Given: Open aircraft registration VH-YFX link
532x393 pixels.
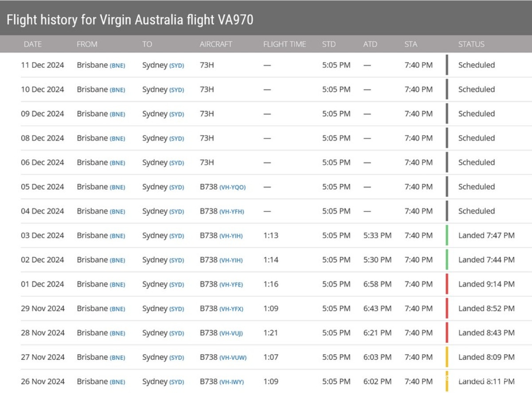Looking at the screenshot, I should tap(231, 309).
